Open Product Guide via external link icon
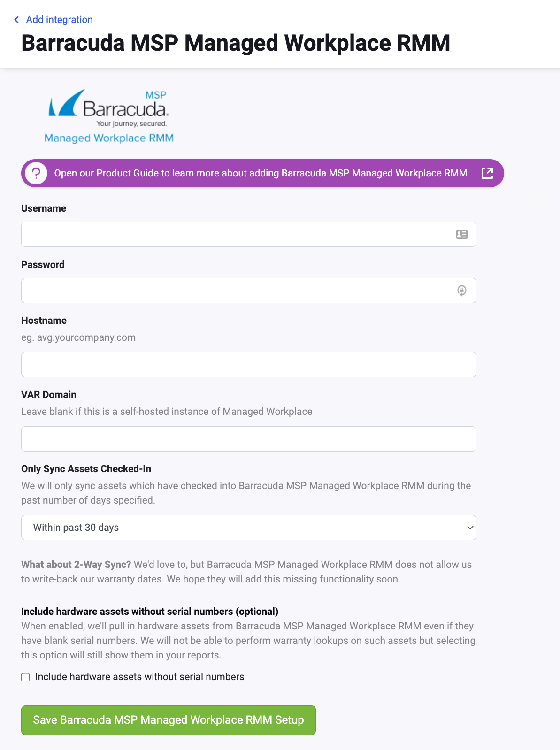Image resolution: width=560 pixels, height=750 pixels. coord(487,173)
